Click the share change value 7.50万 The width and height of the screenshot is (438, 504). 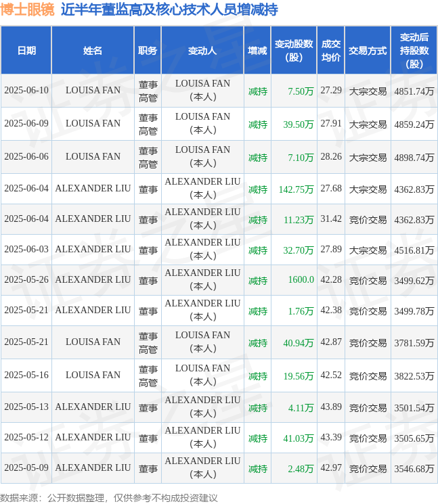point(301,91)
